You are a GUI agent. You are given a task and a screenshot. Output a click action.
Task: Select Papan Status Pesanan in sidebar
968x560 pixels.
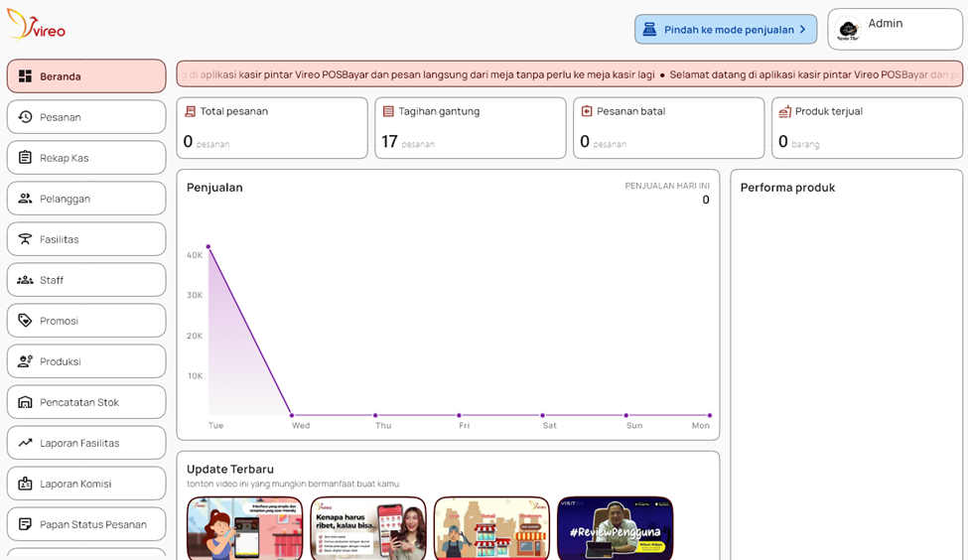(86, 524)
